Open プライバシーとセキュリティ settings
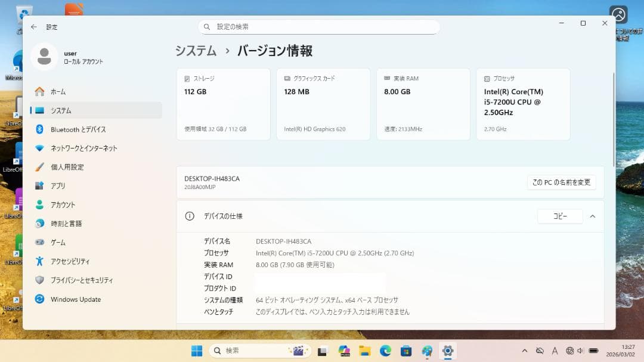Image resolution: width=644 pixels, height=362 pixels. coord(96,280)
